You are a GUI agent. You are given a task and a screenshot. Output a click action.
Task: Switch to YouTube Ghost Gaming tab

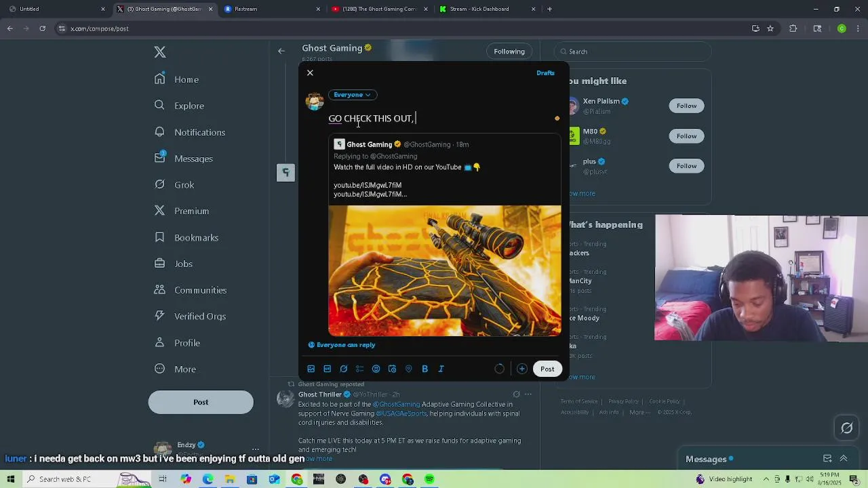point(378,9)
